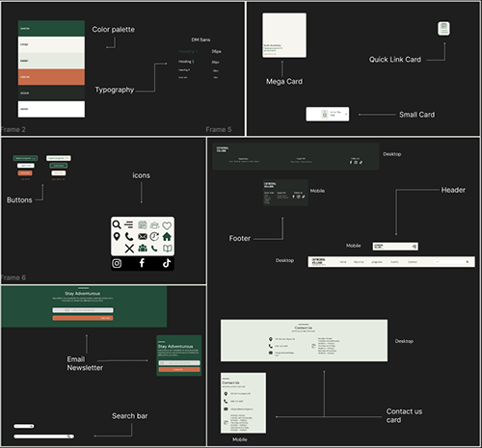The height and width of the screenshot is (448, 482).
Task: Click the orange subscribe button in the desktop newsletter
Action: [x=83, y=318]
